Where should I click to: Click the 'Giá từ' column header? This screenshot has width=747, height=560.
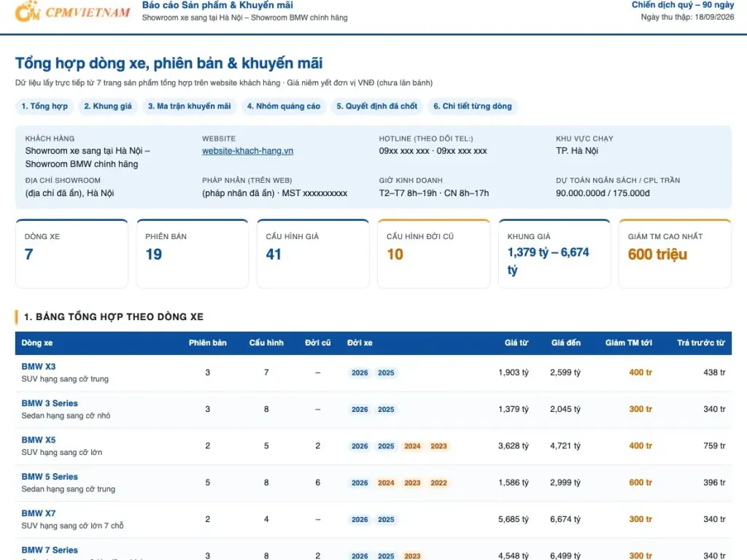tap(516, 343)
